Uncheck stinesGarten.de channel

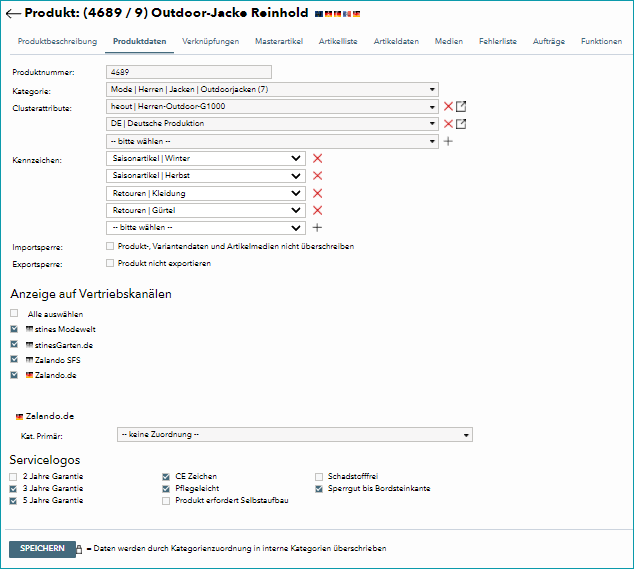(x=14, y=344)
